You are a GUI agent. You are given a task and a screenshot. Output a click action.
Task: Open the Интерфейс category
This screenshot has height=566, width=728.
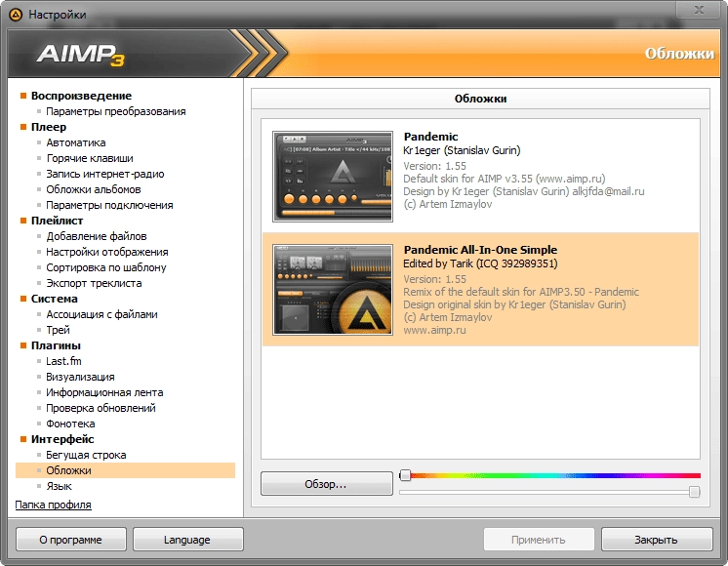pyautogui.click(x=62, y=439)
